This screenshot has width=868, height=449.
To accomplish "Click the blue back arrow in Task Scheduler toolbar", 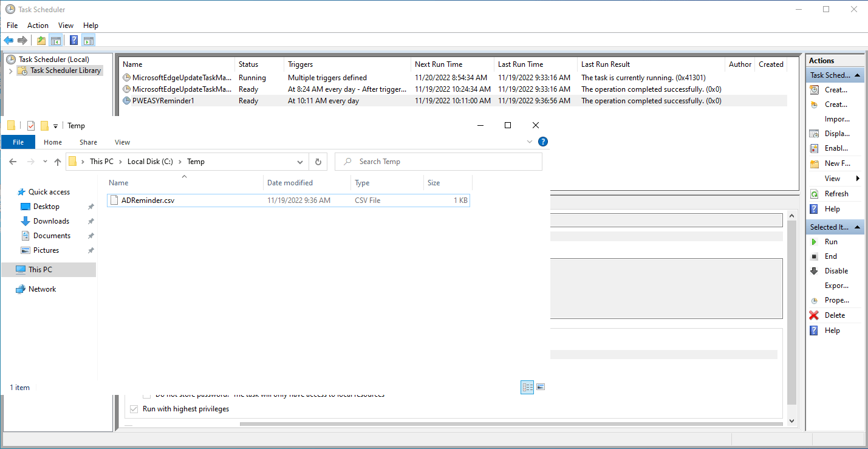I will (x=9, y=41).
